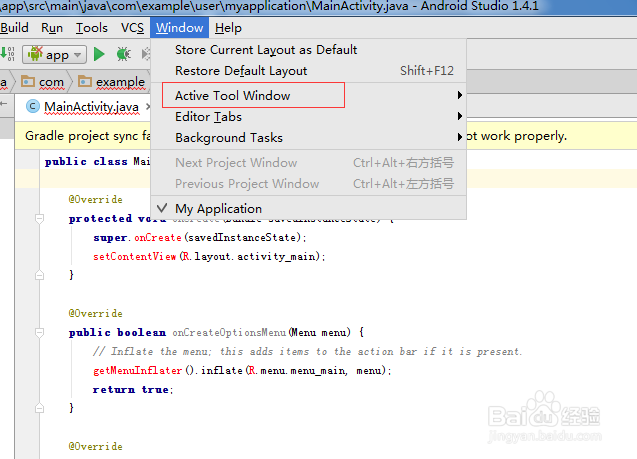The image size is (637, 459).
Task: Click fold marker closing onCreateOptionsMenu
Action: (39, 408)
